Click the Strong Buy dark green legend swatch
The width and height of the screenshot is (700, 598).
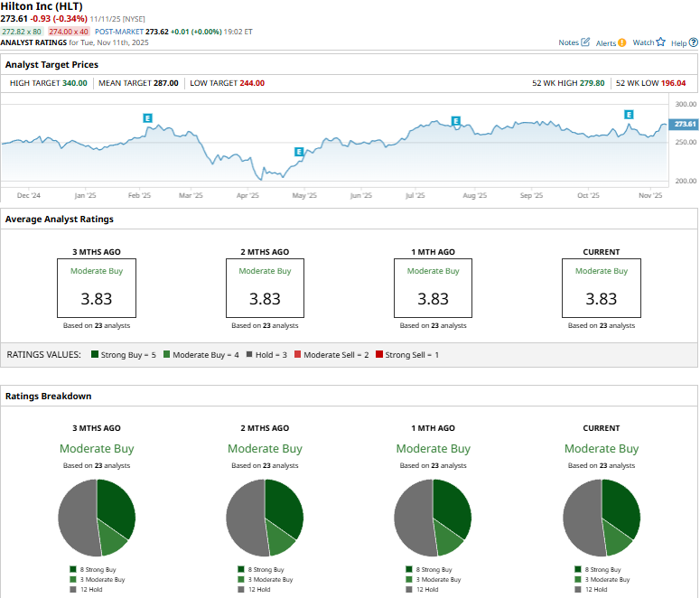pyautogui.click(x=95, y=355)
